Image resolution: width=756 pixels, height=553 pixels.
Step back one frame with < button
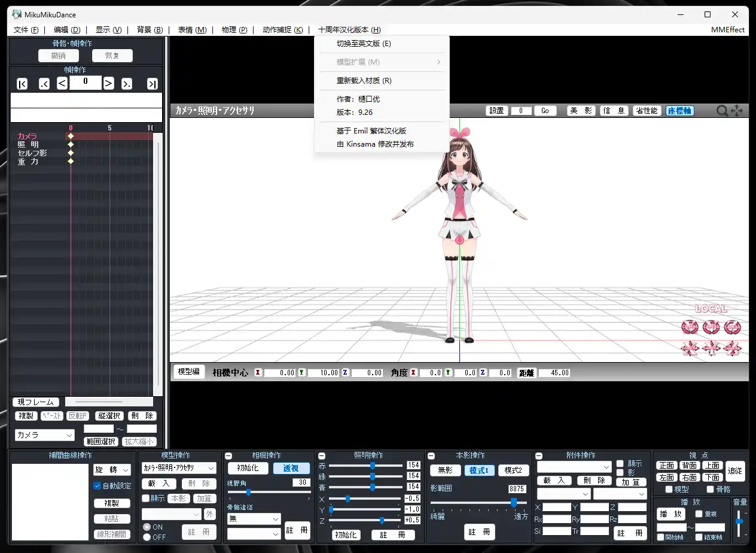pyautogui.click(x=62, y=83)
